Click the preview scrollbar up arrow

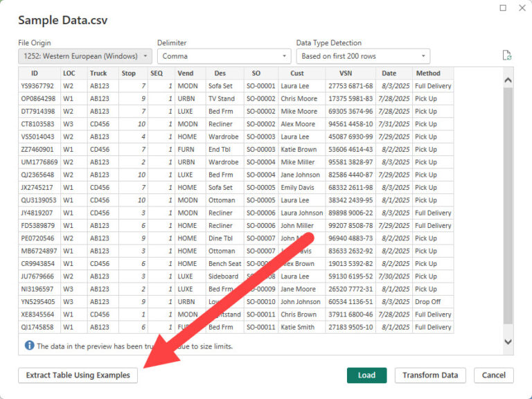pos(508,80)
